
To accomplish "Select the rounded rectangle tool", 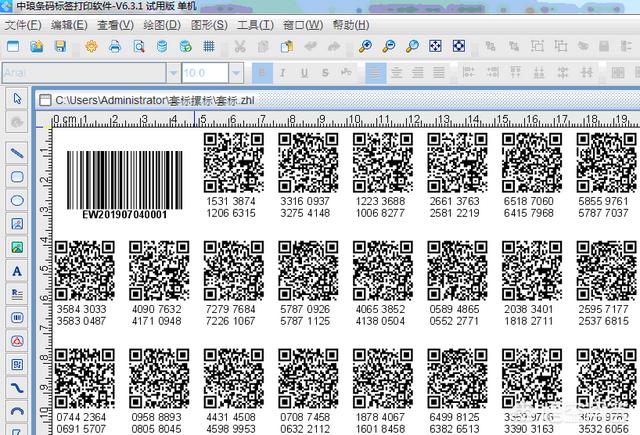I will point(17,177).
